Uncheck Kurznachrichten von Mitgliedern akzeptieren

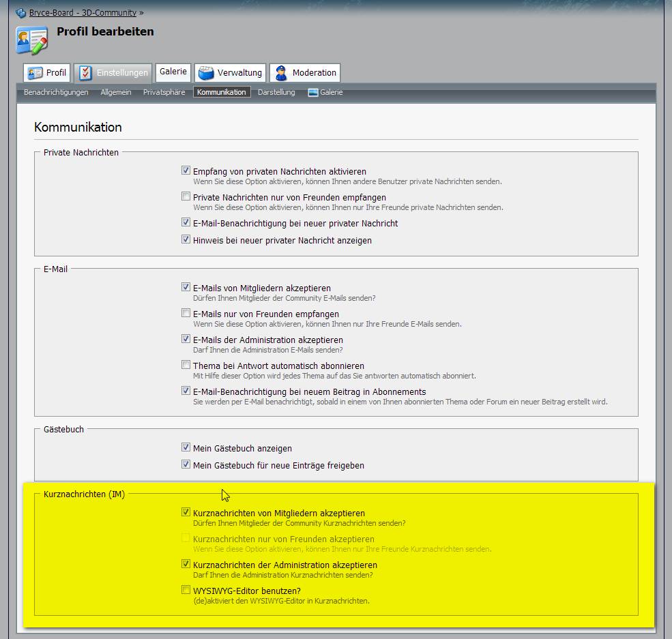(x=186, y=511)
